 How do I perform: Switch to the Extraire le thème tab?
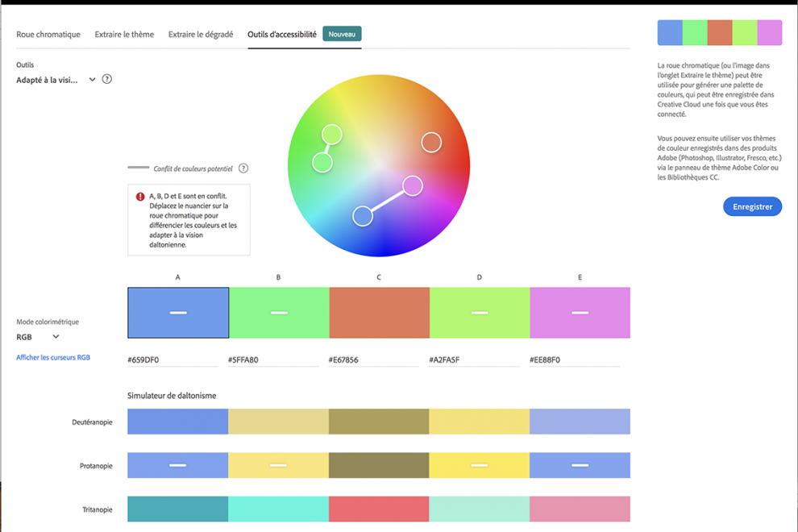pyautogui.click(x=123, y=35)
